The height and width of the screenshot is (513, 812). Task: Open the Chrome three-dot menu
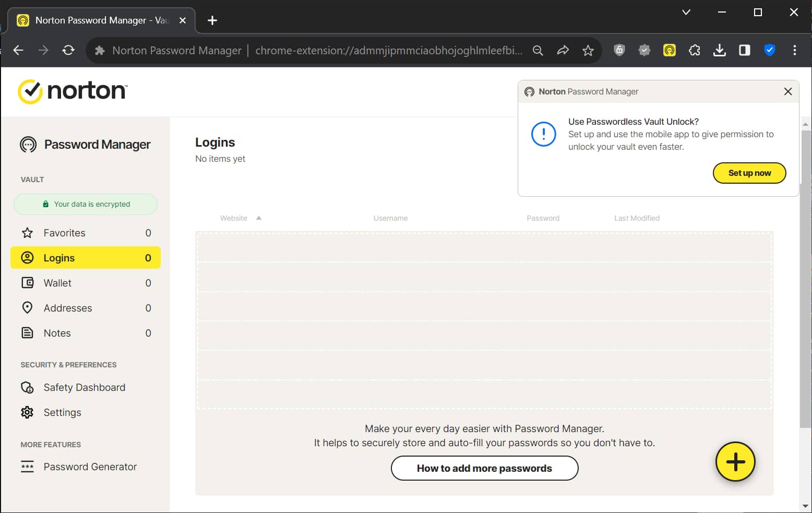(795, 50)
